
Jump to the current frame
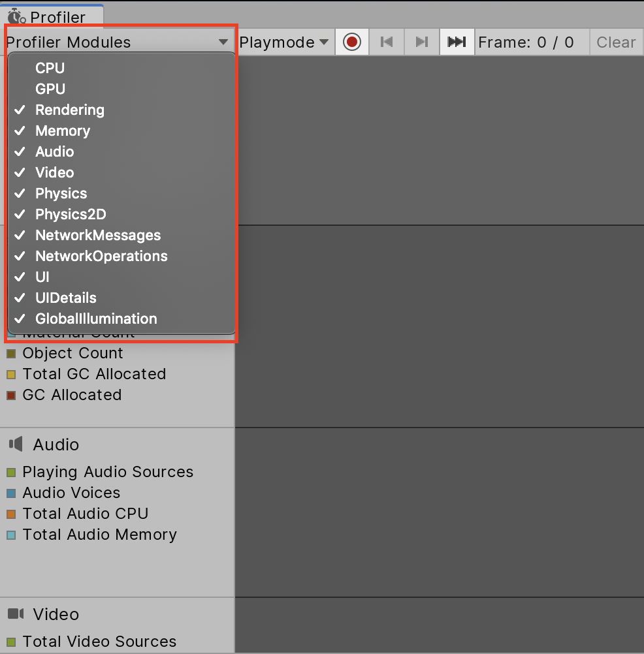(457, 42)
